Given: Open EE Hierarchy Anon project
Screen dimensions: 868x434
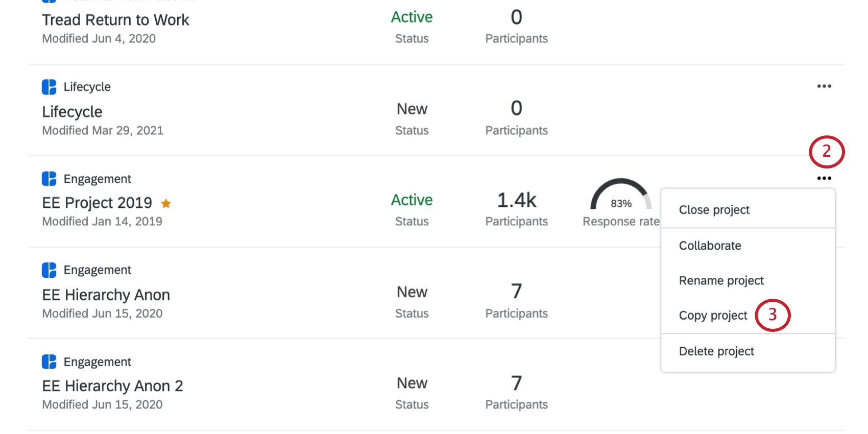Looking at the screenshot, I should coord(106,295).
